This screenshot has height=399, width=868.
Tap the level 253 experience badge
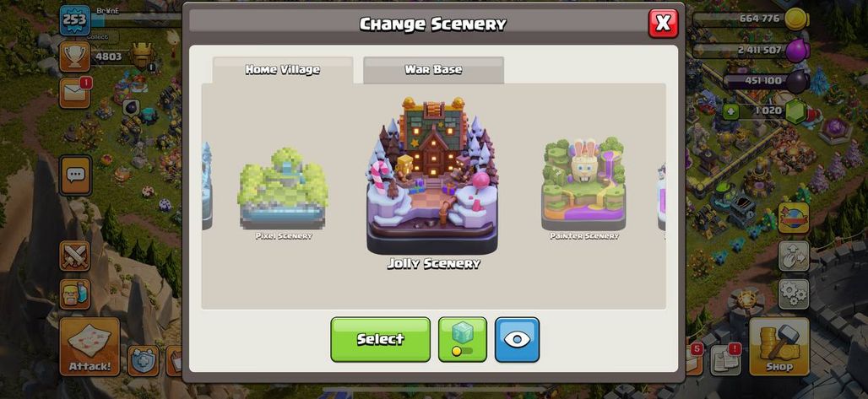click(75, 20)
